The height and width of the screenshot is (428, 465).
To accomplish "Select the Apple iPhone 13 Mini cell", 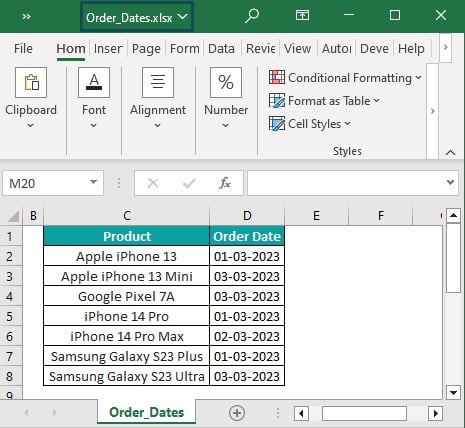I will [x=127, y=276].
